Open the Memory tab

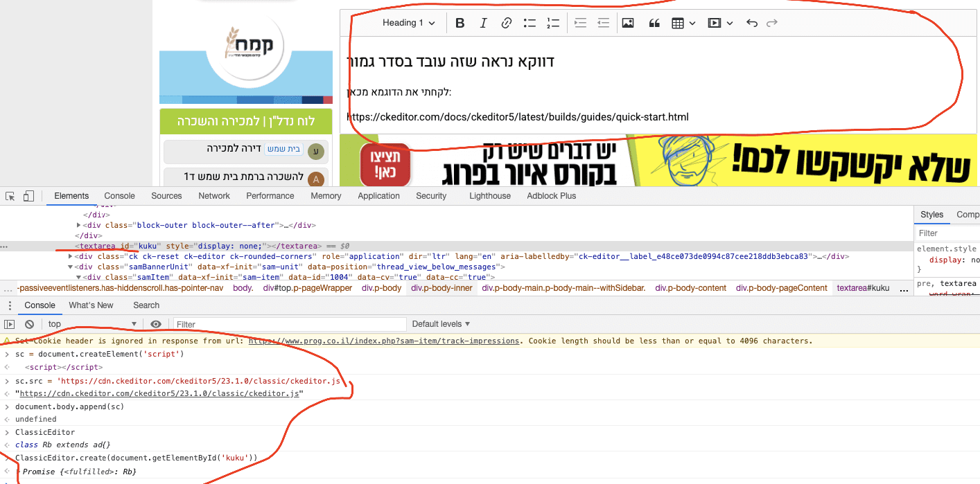326,196
